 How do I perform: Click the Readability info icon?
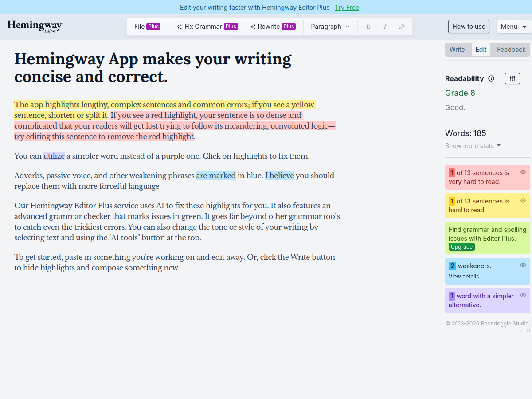491,78
